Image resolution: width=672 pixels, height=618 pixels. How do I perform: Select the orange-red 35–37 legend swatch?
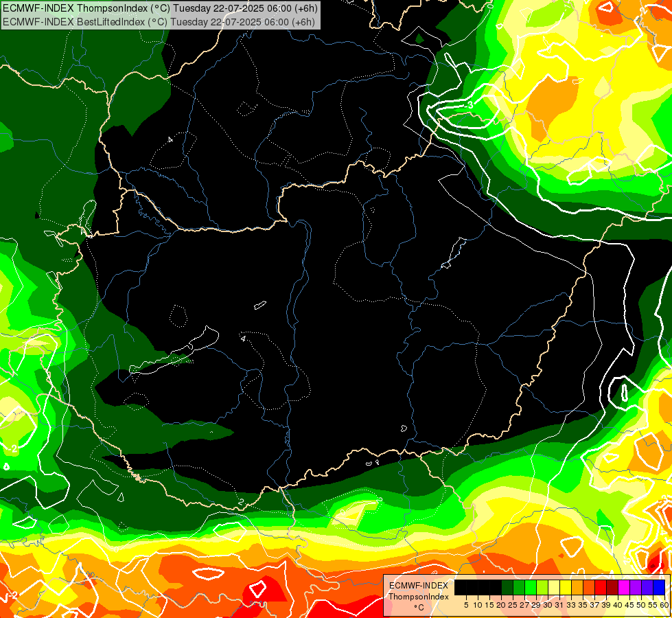(589, 587)
